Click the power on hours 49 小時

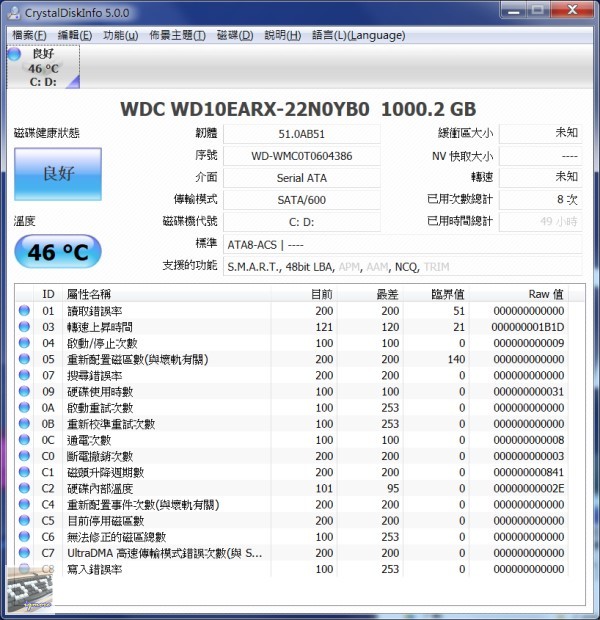click(540, 222)
